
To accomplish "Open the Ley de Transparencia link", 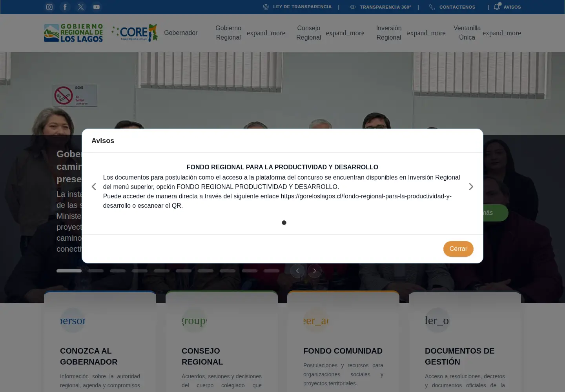I will 302,7.
